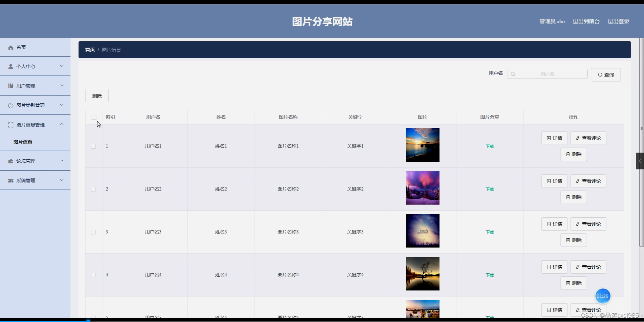Click the power-style icon beside 图片类别管理
644x322 pixels.
click(x=11, y=105)
